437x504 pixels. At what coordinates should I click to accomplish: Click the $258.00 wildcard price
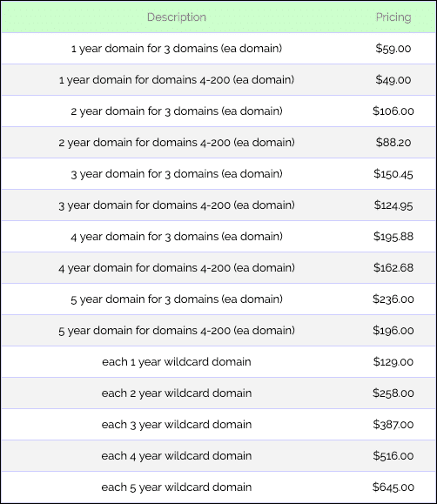click(393, 393)
